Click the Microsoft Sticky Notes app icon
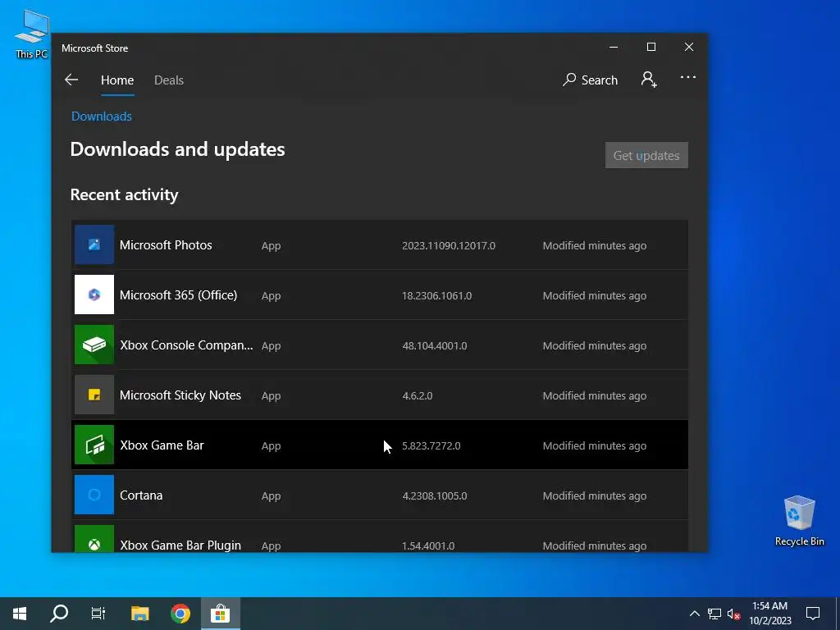This screenshot has height=630, width=840. [94, 395]
